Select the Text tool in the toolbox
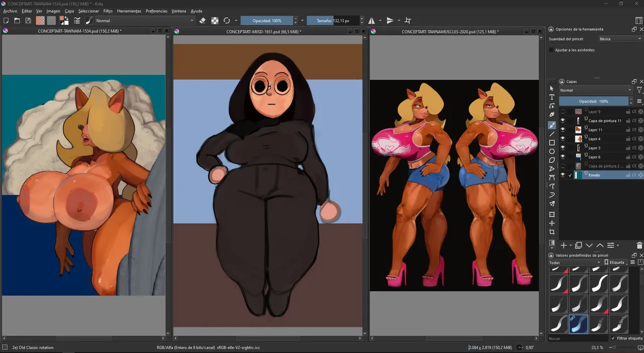This screenshot has height=353, width=644. tap(552, 97)
